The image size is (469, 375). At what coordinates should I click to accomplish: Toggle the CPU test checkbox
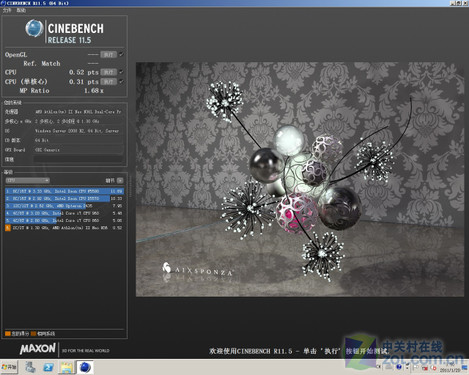coord(121,72)
